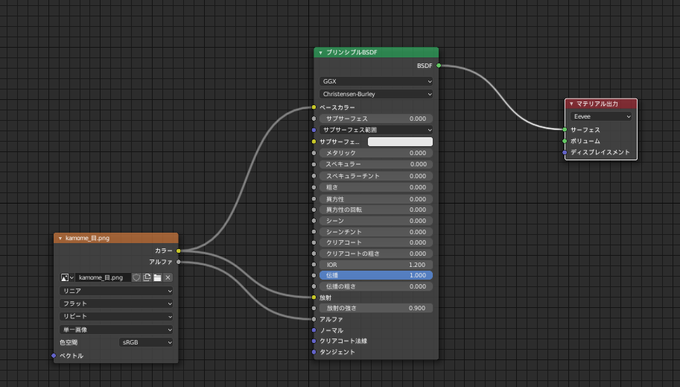680x387 pixels.
Task: Click the サブサーフェスカラー white color swatch
Action: click(400, 141)
